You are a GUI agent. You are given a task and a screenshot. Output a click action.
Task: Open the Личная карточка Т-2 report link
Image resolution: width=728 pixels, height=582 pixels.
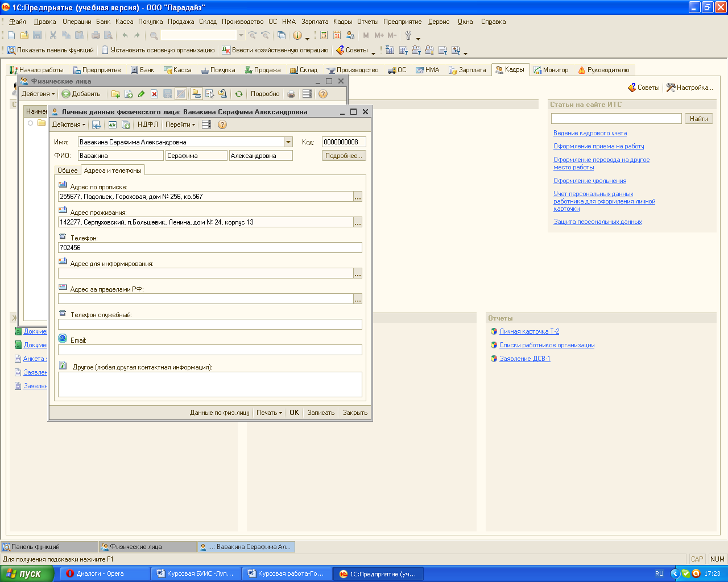pos(529,331)
